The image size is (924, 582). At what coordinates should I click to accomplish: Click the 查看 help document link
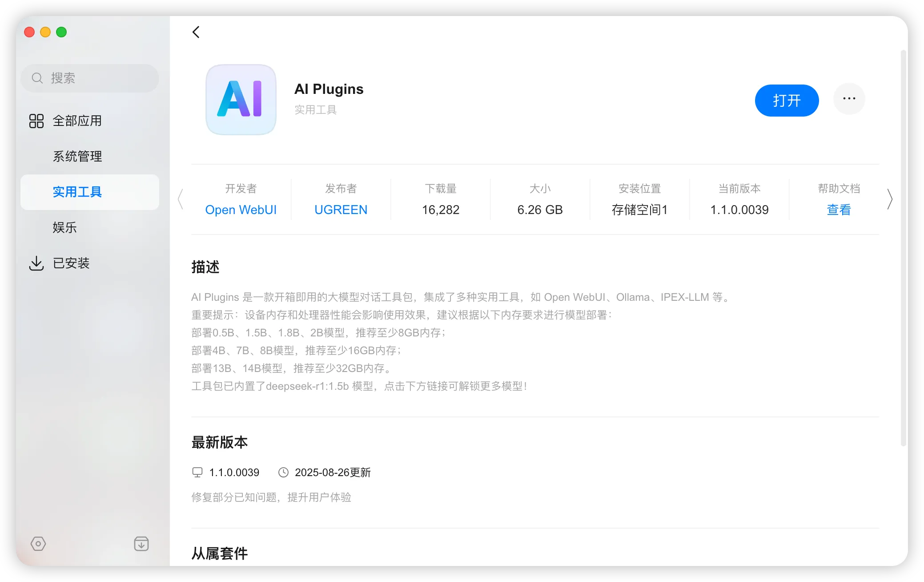pyautogui.click(x=839, y=210)
